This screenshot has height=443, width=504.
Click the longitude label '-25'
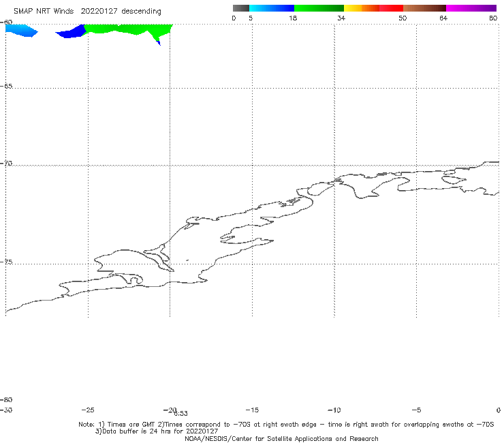(x=88, y=410)
